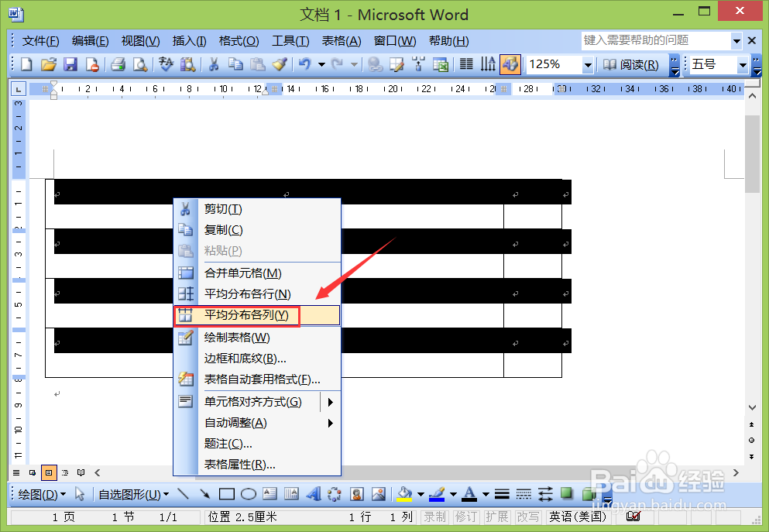
Task: Open the Research pane icon
Action: (188, 65)
